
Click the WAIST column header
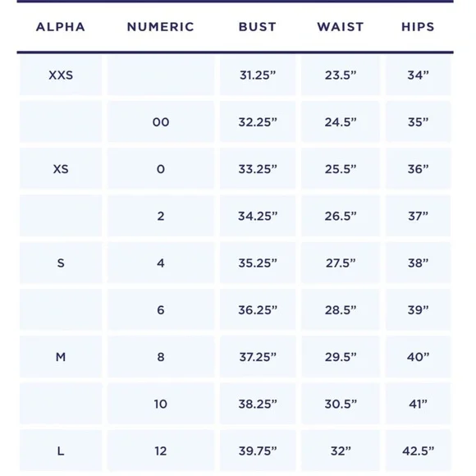pos(341,27)
